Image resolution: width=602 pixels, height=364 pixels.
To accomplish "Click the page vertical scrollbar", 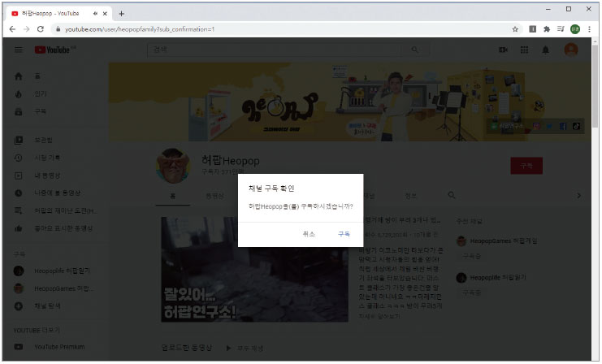I will point(595,86).
